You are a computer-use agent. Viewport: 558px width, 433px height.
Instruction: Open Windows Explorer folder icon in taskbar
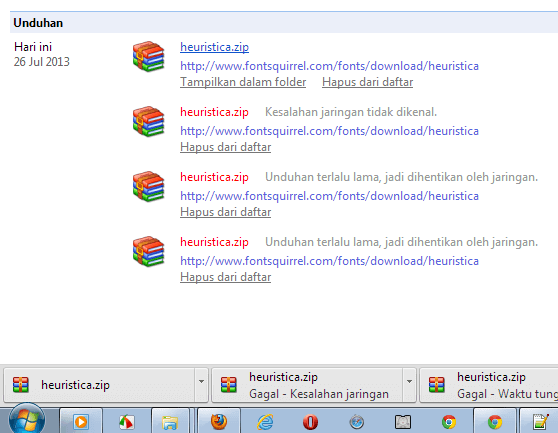click(x=170, y=422)
